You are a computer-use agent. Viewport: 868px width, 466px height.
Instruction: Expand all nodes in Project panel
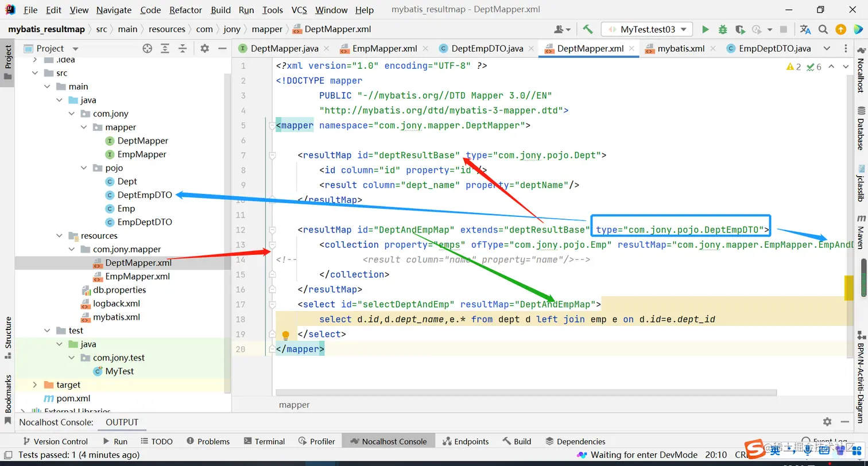coord(165,49)
